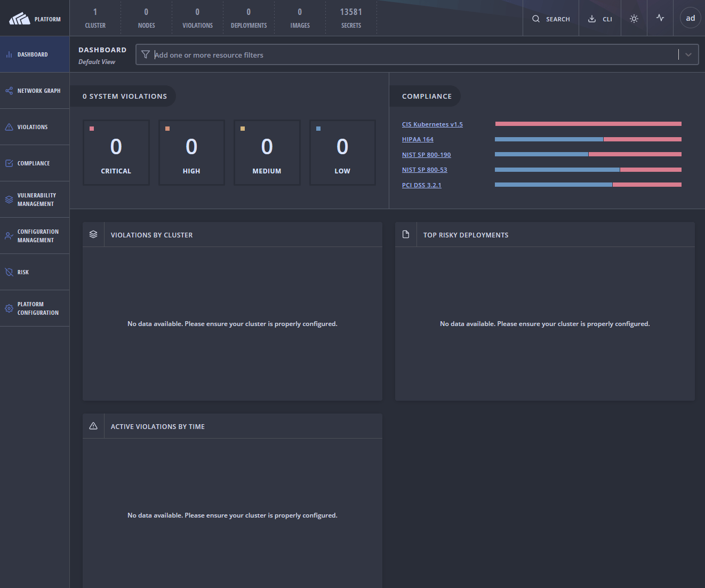The image size is (705, 588).
Task: Click the Risk shield icon
Action: pos(9,272)
